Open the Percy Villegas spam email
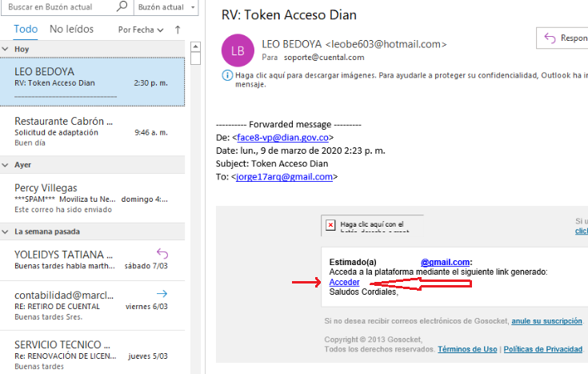This screenshot has width=588, height=374. coord(92,198)
